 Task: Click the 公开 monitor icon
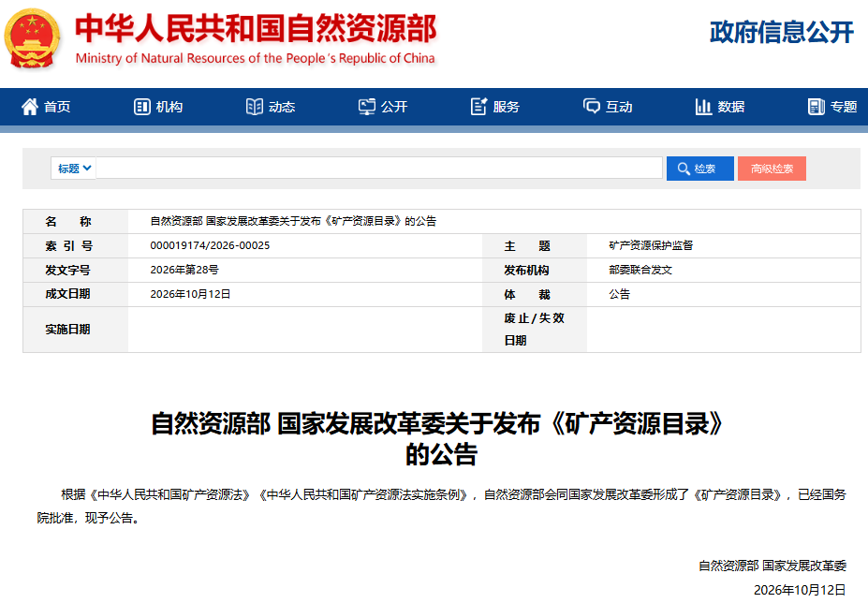point(366,107)
